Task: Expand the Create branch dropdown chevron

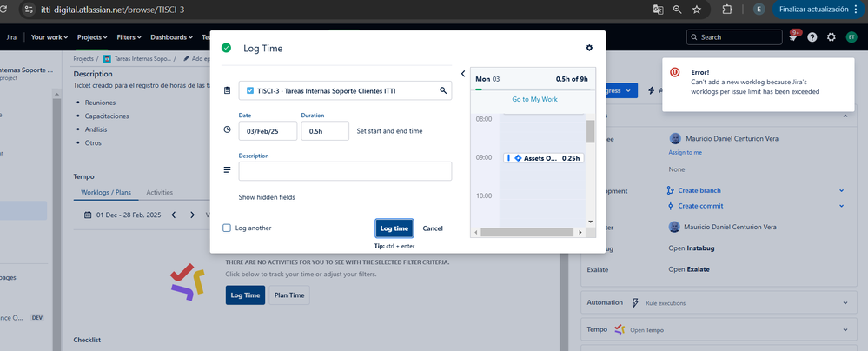Action: click(841, 190)
